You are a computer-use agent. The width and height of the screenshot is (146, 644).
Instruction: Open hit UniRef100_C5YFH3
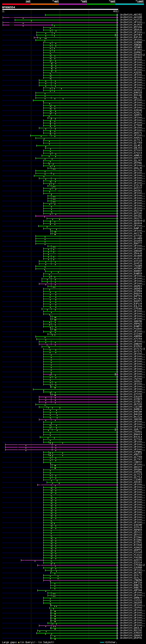[131, 607]
